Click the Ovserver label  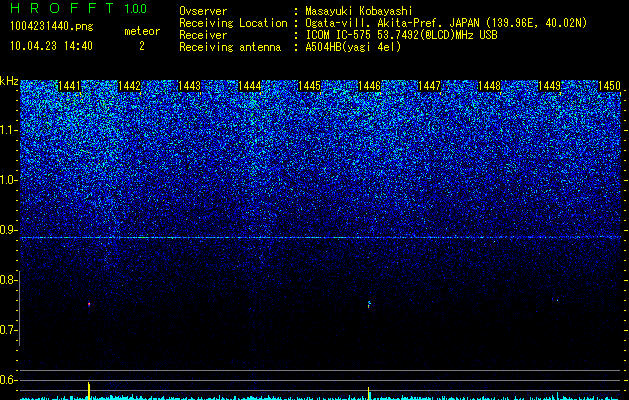tap(203, 11)
